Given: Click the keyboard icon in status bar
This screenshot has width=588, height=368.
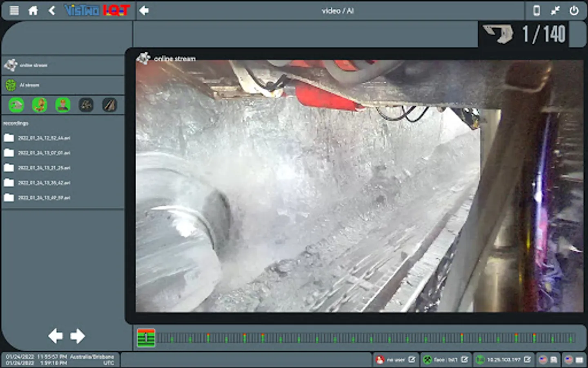Looking at the screenshot, I should pos(579,360).
